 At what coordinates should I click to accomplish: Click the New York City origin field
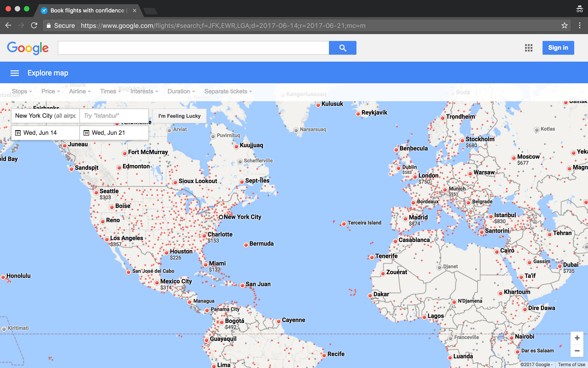tap(45, 116)
